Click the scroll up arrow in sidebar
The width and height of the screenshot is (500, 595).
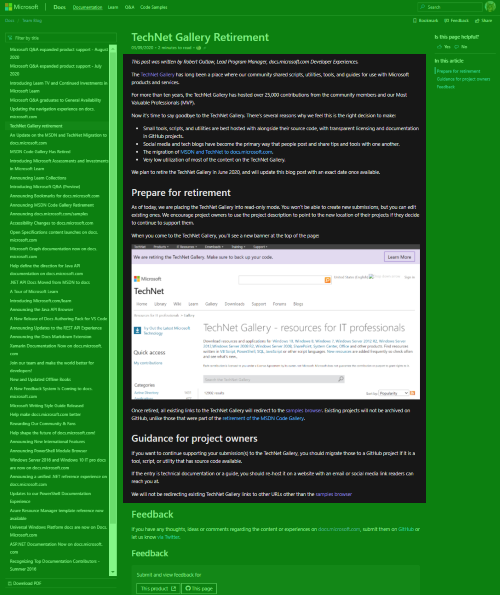[x=113, y=48]
